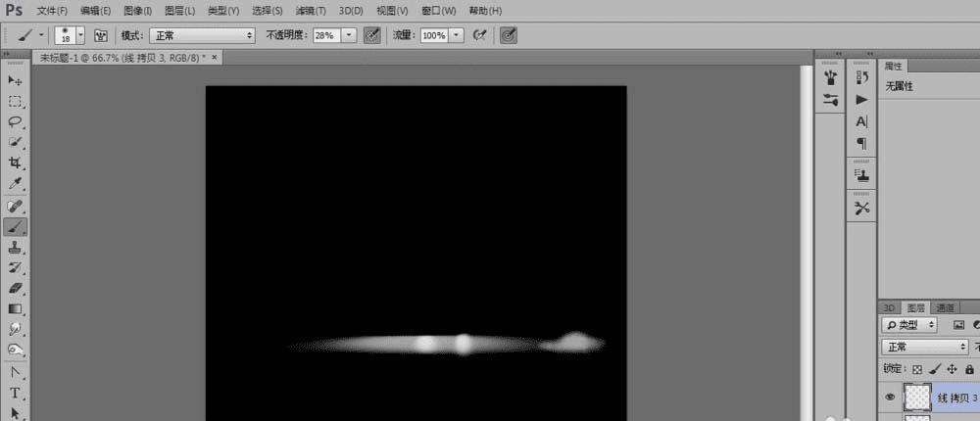Toggle pressure for size button

coord(509,35)
